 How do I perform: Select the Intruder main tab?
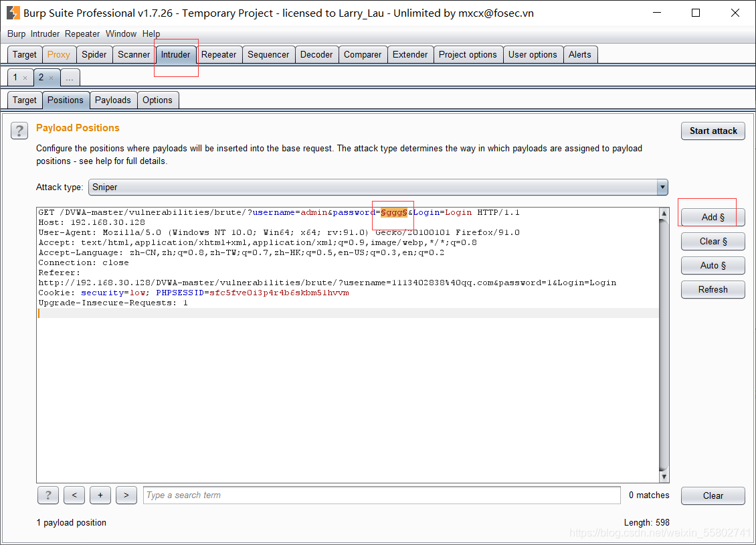175,54
